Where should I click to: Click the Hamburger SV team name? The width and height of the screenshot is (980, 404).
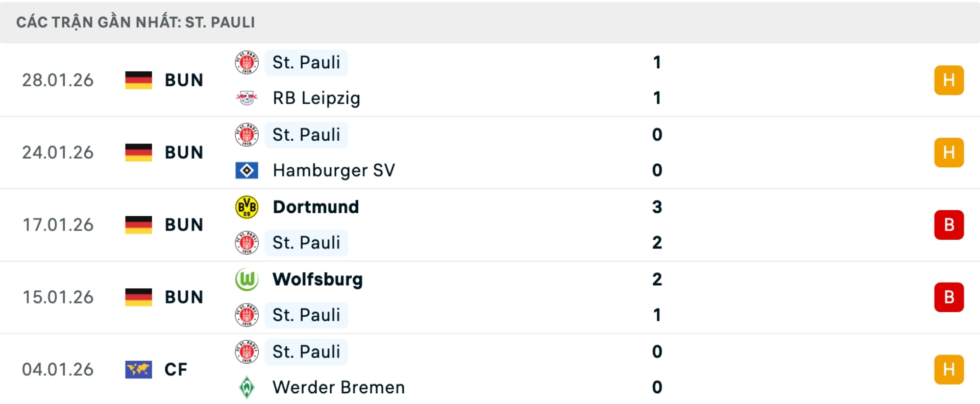[x=334, y=170]
